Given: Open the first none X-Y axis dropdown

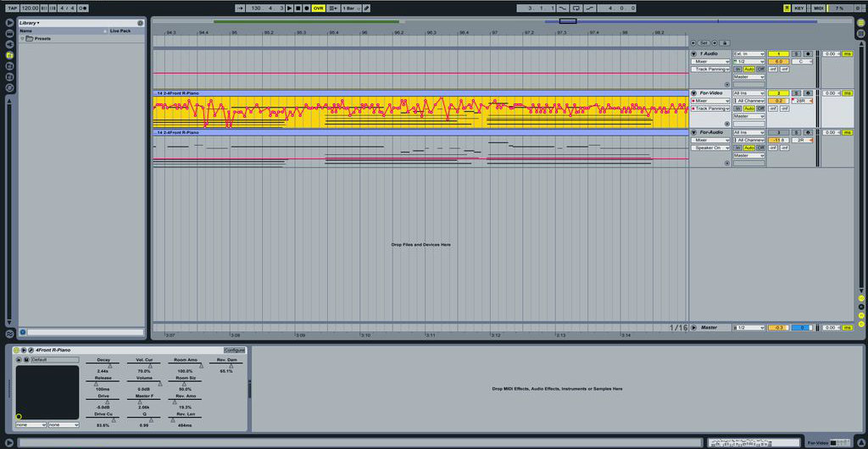Looking at the screenshot, I should (31, 424).
